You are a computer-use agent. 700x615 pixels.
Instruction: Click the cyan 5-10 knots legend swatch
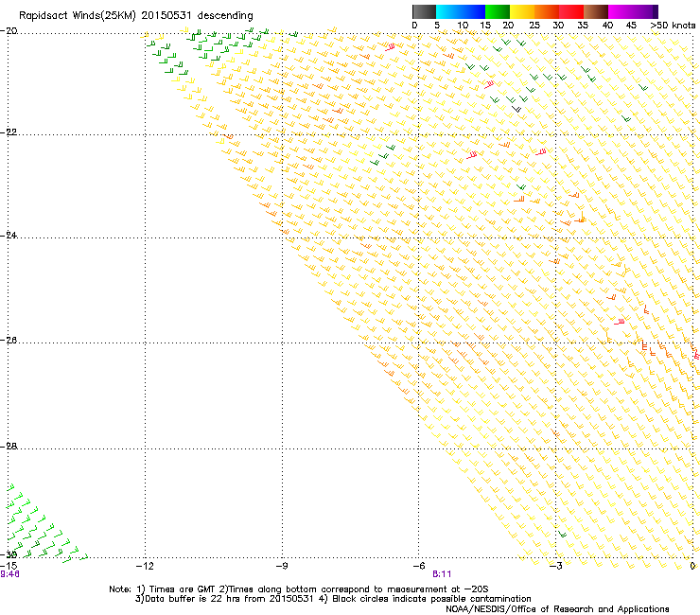448,11
